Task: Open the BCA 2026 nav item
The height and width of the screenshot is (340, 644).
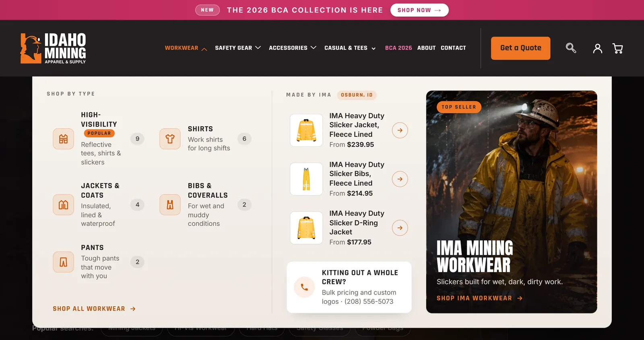Action: pyautogui.click(x=398, y=48)
